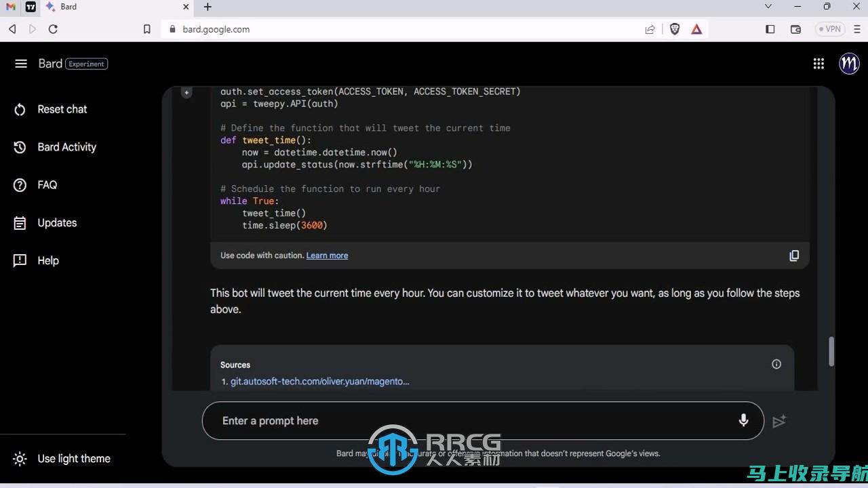Copy the code block
868x488 pixels.
(794, 256)
